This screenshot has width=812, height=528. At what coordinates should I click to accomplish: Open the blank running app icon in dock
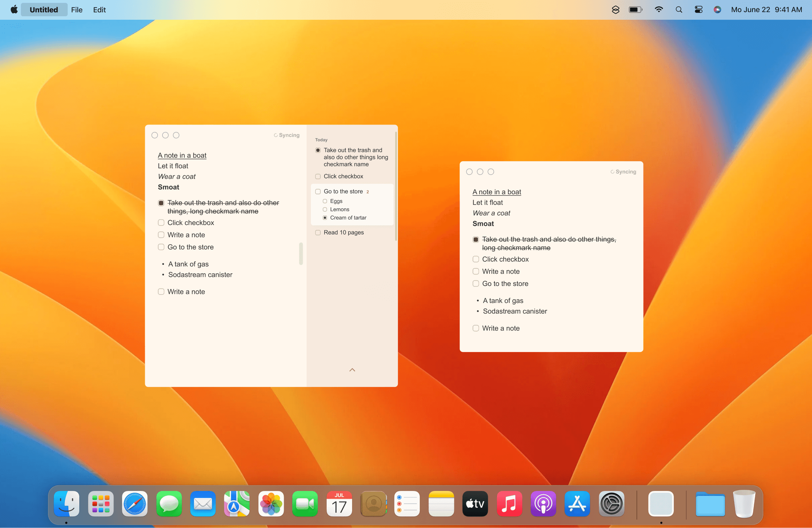coord(661,504)
